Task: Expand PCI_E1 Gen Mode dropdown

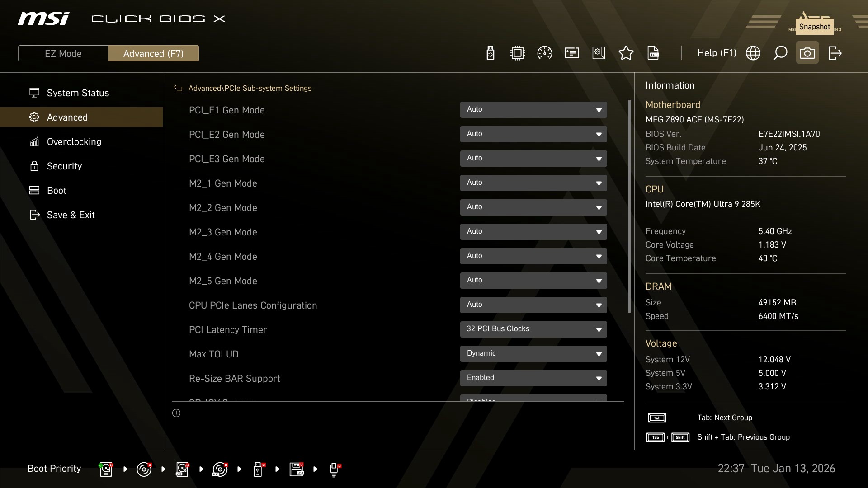Action: 533,110
